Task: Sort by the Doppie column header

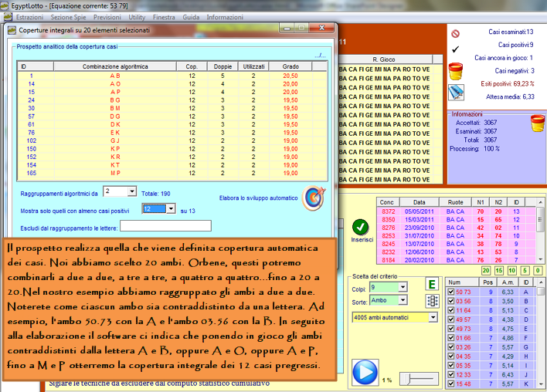Action: (223, 66)
